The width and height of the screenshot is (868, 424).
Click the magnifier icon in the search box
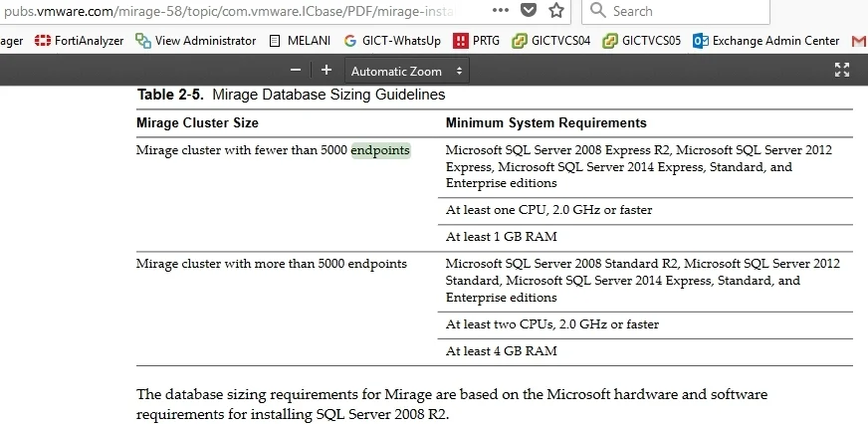(598, 10)
